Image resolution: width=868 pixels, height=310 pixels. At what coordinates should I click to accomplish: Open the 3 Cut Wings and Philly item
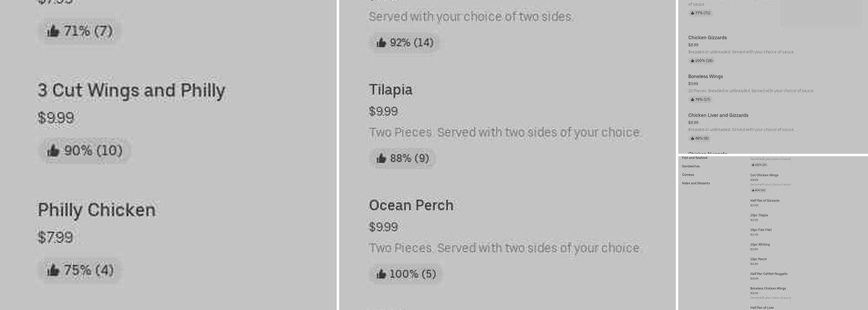point(131,91)
